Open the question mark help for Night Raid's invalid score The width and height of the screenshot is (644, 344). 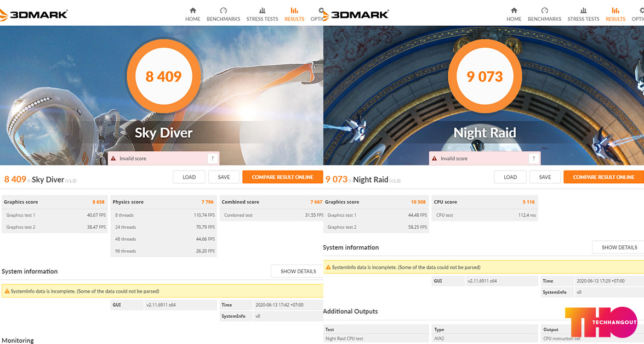point(533,158)
